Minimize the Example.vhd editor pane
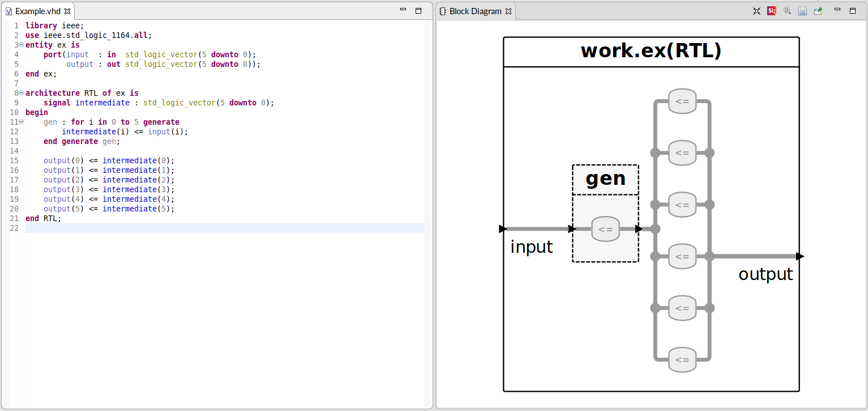Screen dimensions: 868x411 click(403, 10)
